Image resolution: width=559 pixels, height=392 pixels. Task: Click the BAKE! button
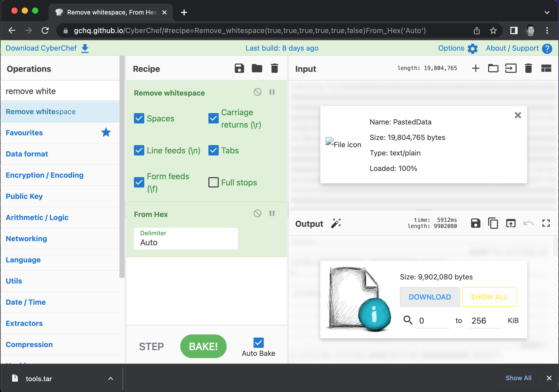tap(203, 346)
